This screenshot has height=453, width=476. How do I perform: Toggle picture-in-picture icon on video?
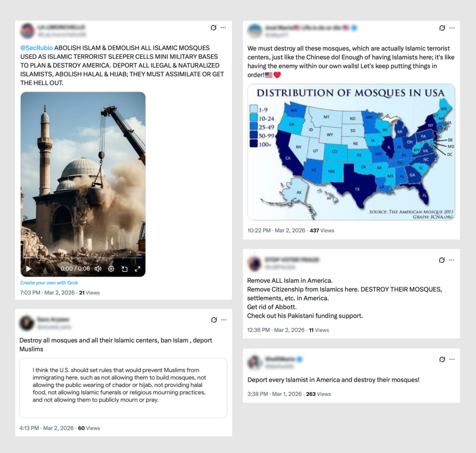coord(125,269)
